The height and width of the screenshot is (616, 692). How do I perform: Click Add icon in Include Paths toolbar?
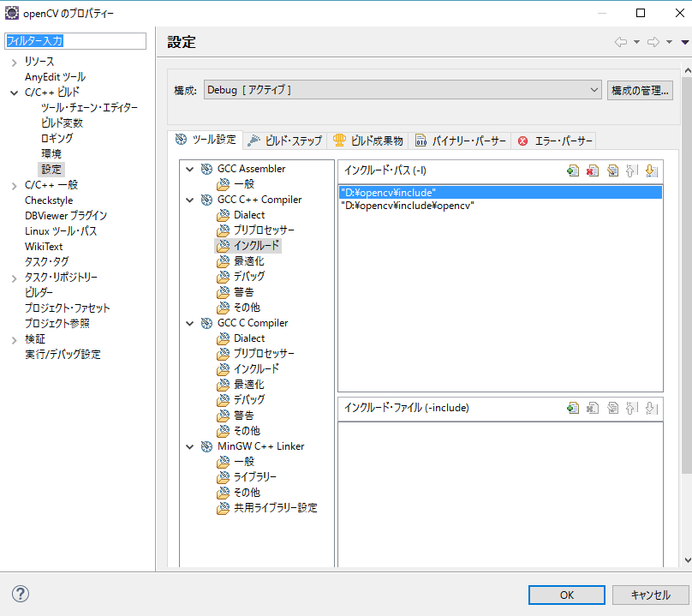[572, 170]
